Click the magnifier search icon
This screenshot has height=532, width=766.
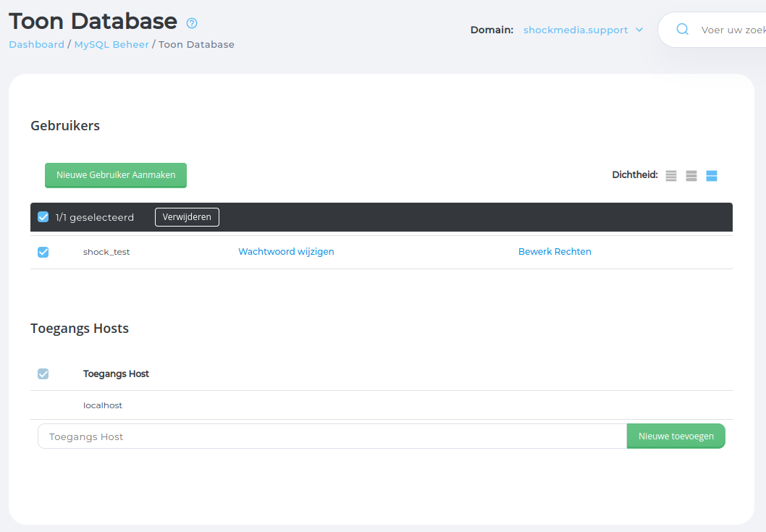click(682, 30)
